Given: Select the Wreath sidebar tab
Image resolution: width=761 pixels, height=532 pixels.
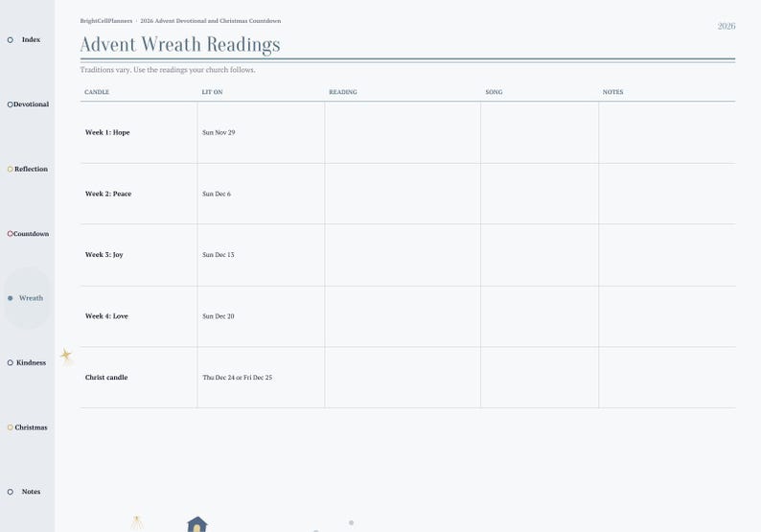Looking at the screenshot, I should (28, 298).
